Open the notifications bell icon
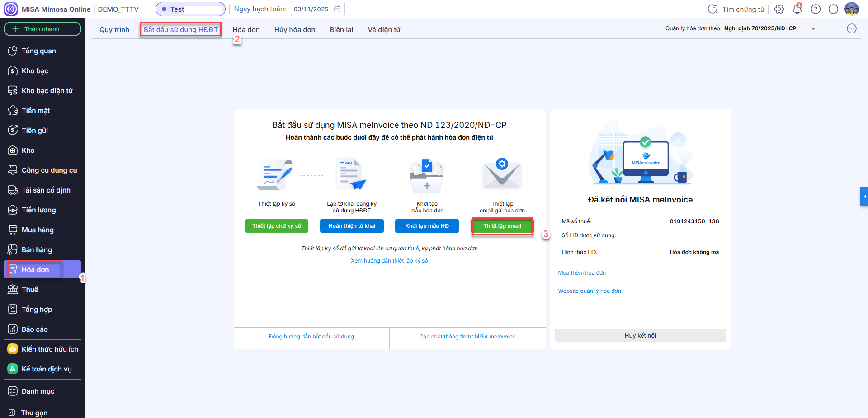 797,9
